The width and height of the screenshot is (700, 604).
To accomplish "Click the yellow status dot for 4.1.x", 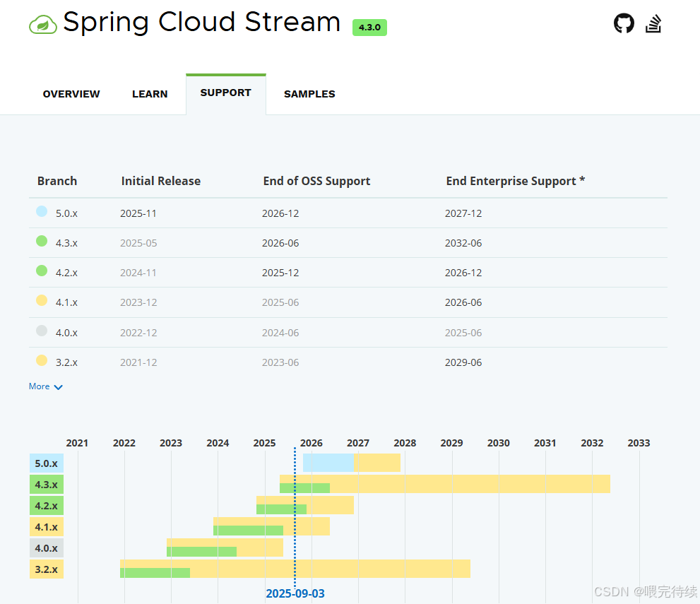I will [42, 300].
